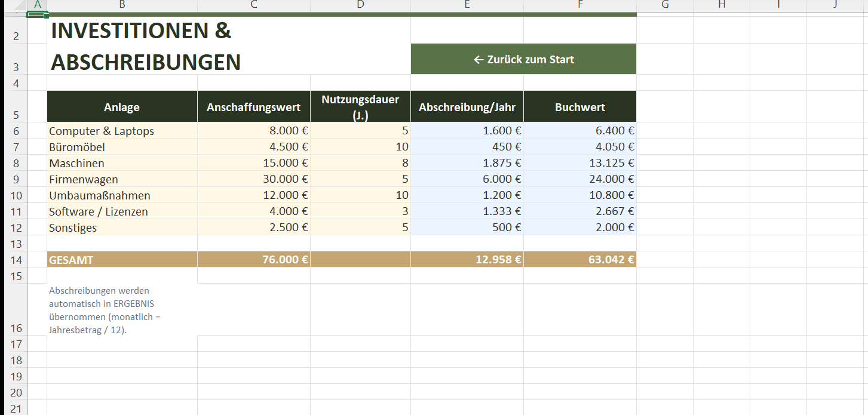Click the '← Zurück zum Start' button
Image resolution: width=868 pixels, height=415 pixels.
pos(523,59)
